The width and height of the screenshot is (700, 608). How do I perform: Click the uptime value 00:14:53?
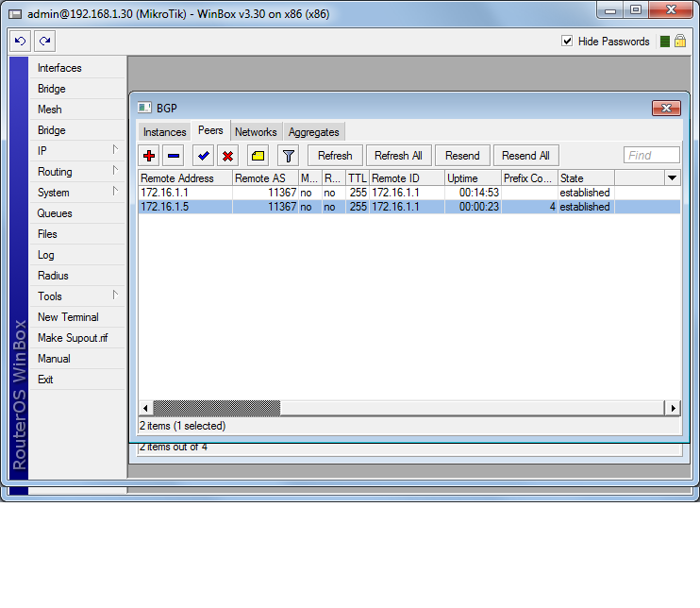[x=479, y=193]
